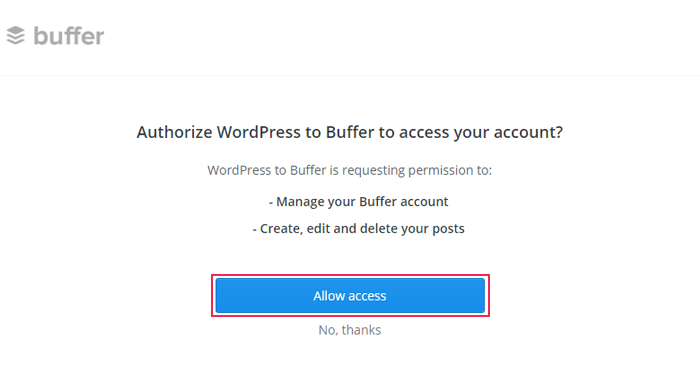700x374 pixels.
Task: Click the word "Buffer" in the subtitle sentence
Action: (x=308, y=170)
